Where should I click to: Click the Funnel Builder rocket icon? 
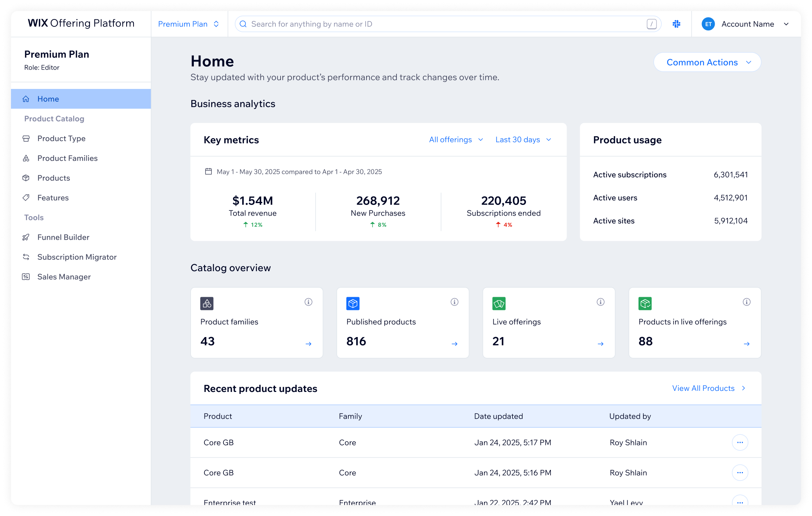26,237
